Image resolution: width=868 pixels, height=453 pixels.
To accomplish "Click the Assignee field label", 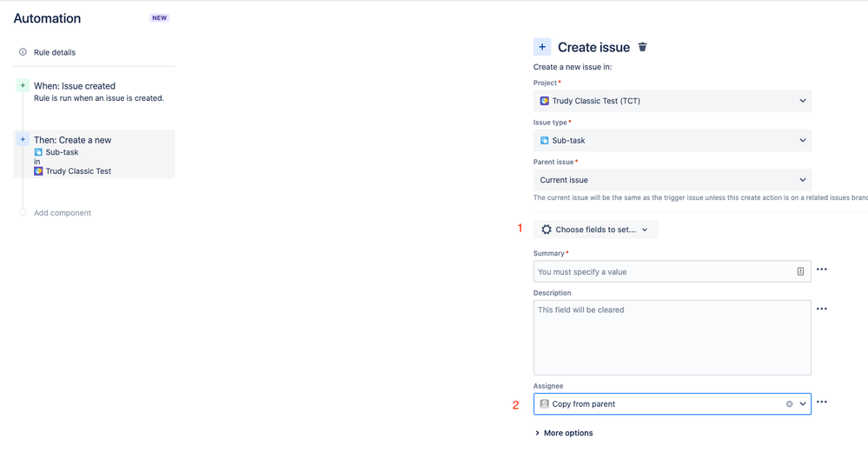I will click(548, 386).
